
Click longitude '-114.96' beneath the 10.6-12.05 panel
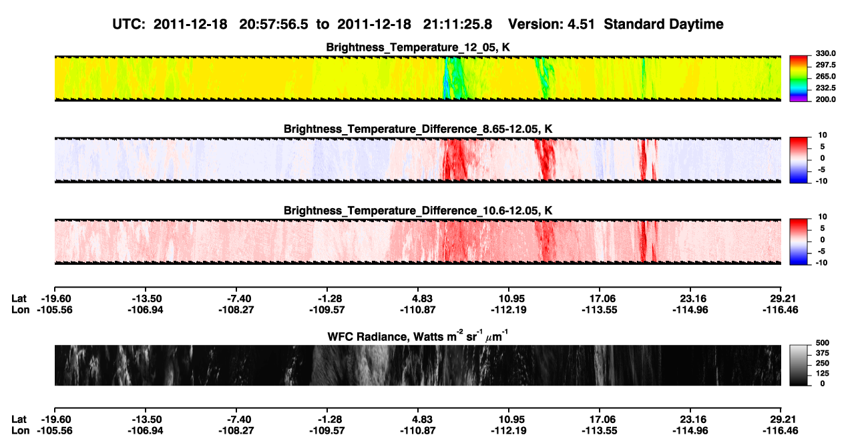pos(690,310)
